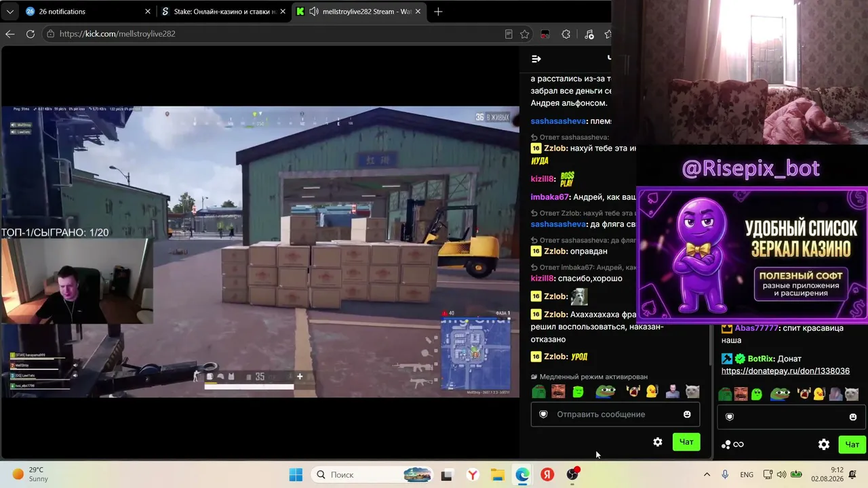Click the right chat's crying cat emote

pyautogui.click(x=852, y=394)
